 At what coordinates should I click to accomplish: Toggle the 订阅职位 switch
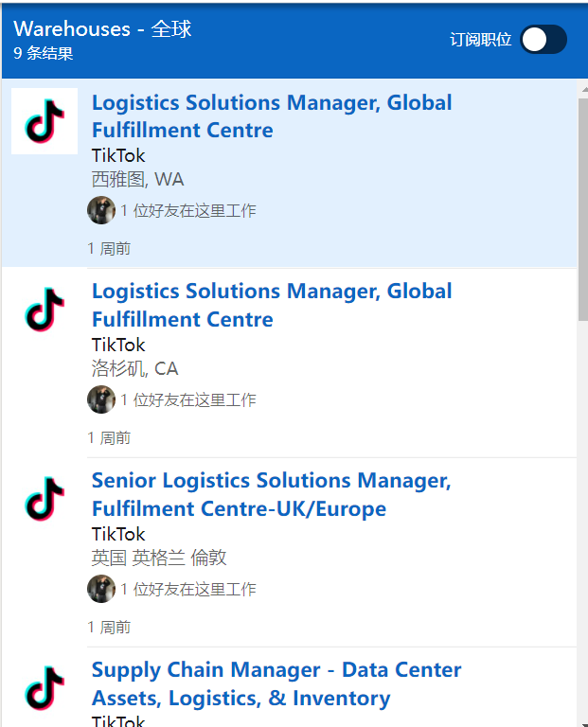(x=543, y=40)
